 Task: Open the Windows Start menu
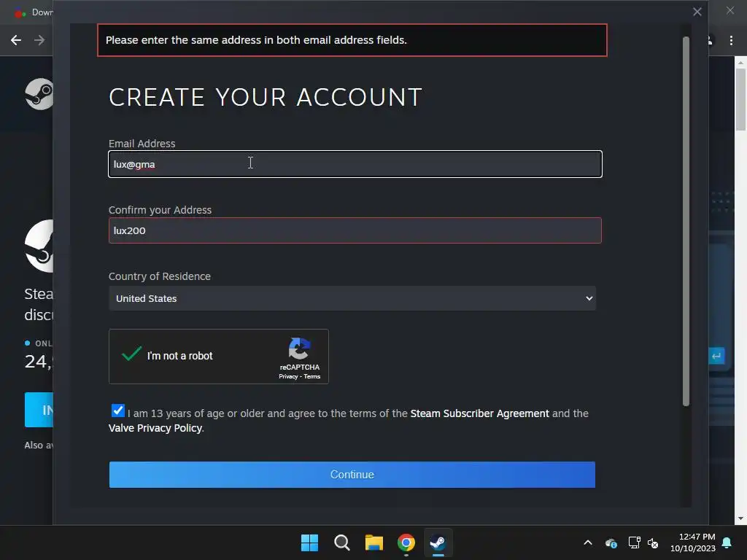(x=309, y=542)
